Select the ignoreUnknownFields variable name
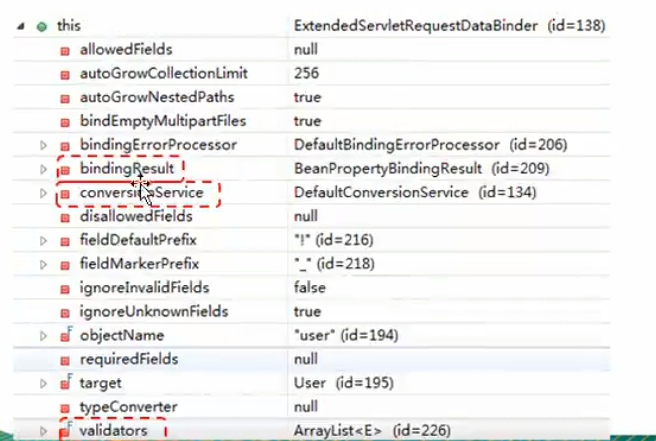Viewport: 656px width, 441px height. click(x=154, y=312)
